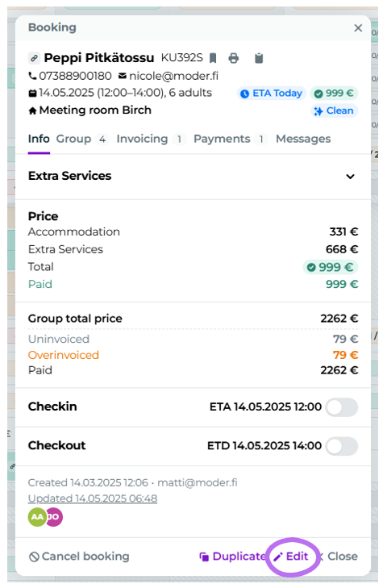This screenshot has height=588, width=387.
Task: Click the pink JO user avatar
Action: (x=55, y=517)
